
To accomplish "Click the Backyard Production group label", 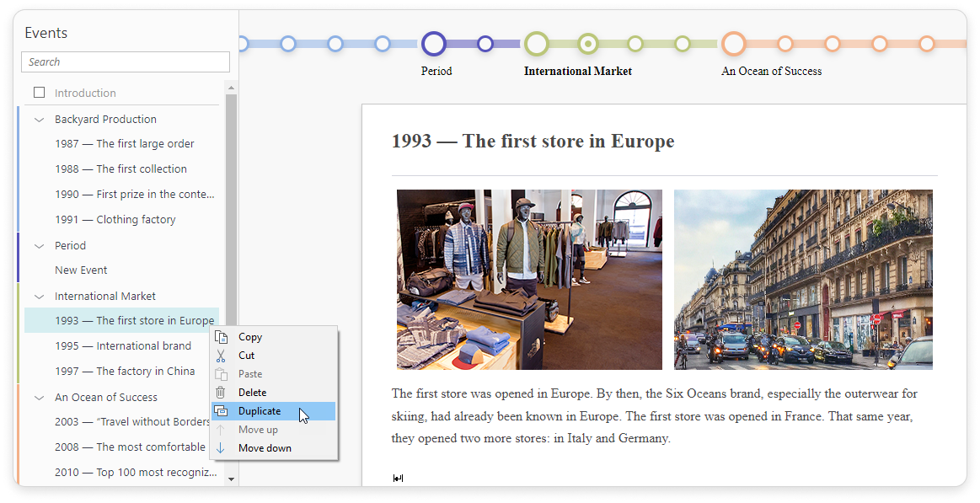I will coord(105,120).
